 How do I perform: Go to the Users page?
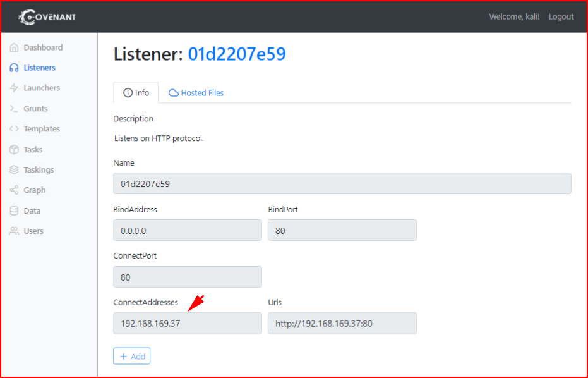(33, 231)
